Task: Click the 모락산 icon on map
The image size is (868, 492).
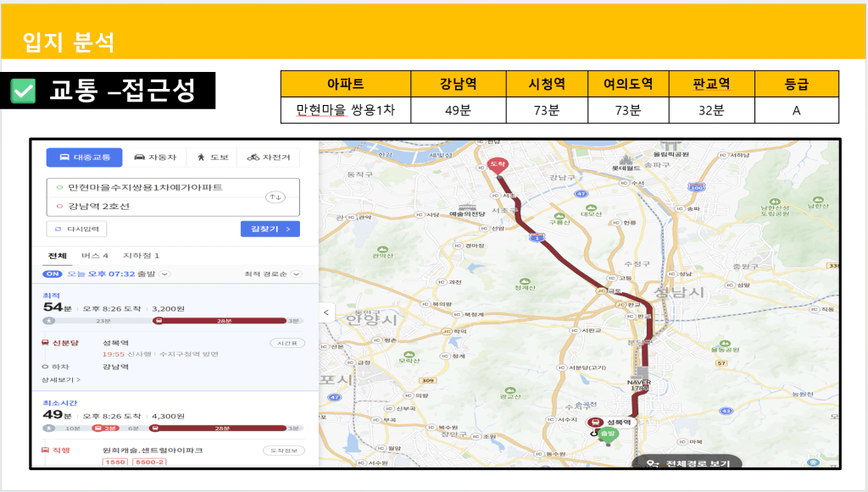Action: pyautogui.click(x=409, y=354)
